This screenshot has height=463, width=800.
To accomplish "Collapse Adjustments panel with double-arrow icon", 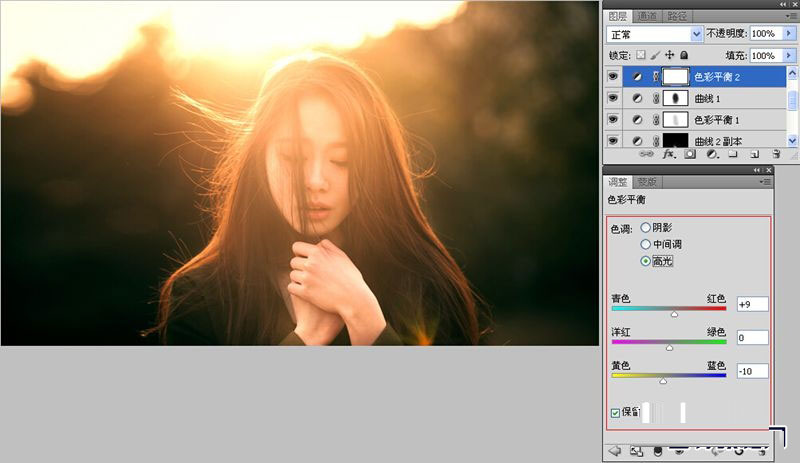I will (757, 170).
